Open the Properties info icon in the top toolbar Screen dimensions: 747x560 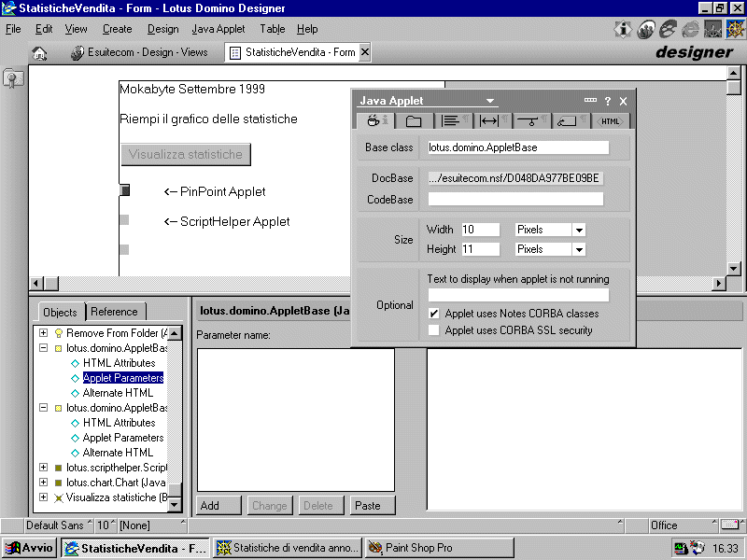(x=623, y=30)
